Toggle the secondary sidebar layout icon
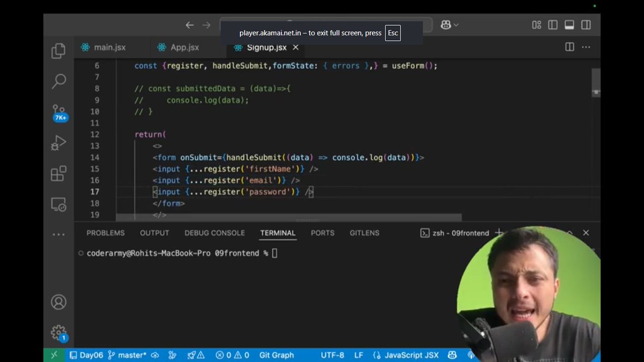 [586, 25]
